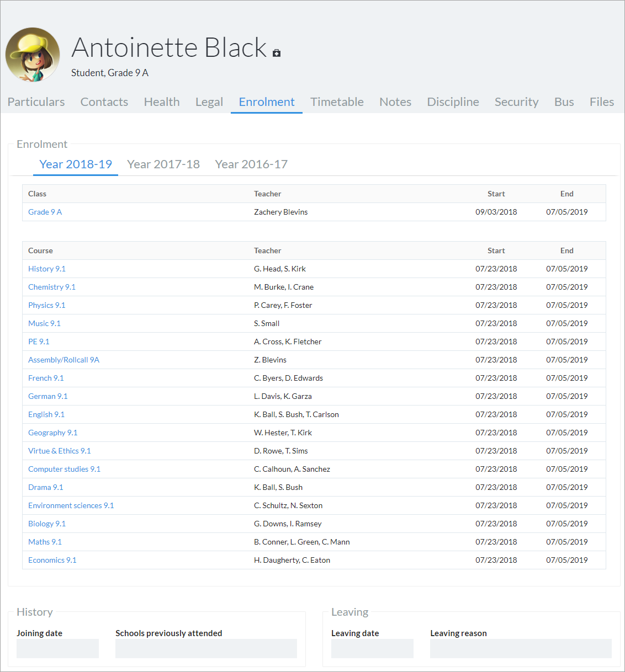The width and height of the screenshot is (625, 672).
Task: Open the Contacts tab
Action: tap(104, 102)
